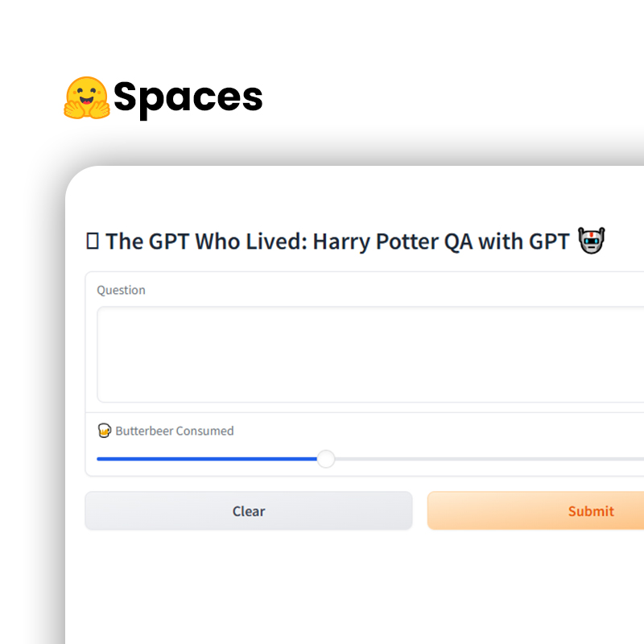Focus the Question text area

370,354
